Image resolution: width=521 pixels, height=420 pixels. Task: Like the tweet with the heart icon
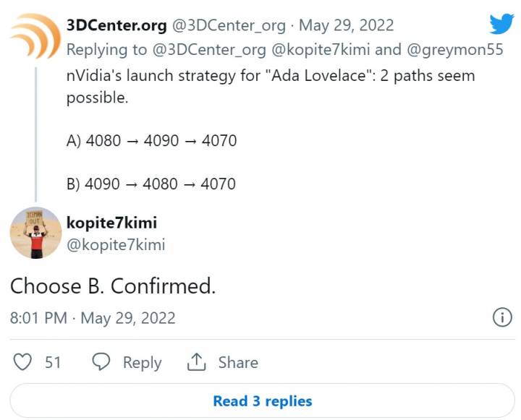coord(23,362)
